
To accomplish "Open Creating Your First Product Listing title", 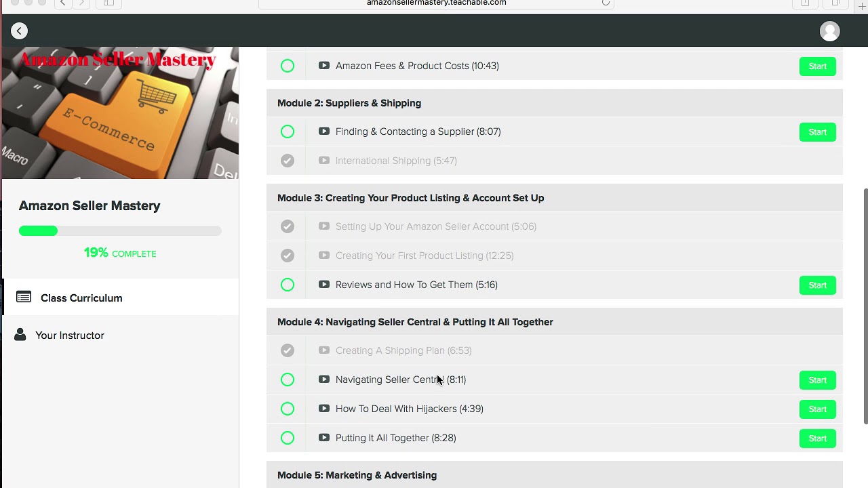I will coord(425,256).
